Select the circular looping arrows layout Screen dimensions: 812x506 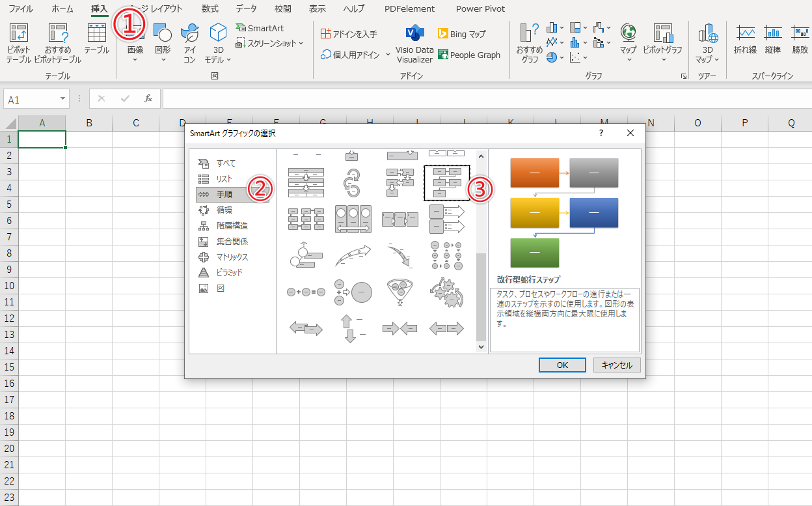coord(353,182)
